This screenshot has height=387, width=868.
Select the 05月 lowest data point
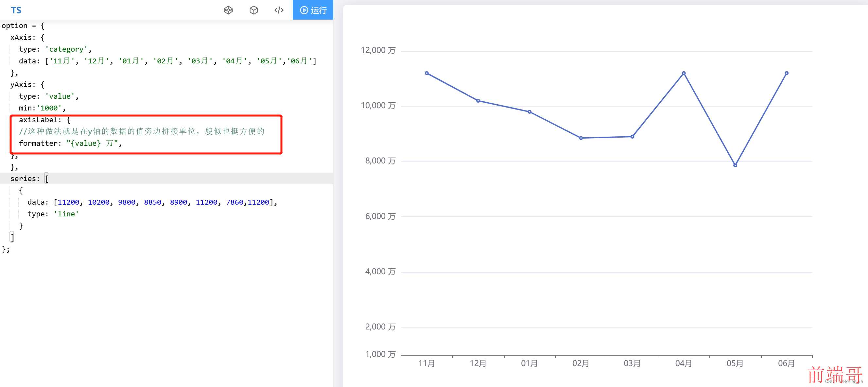point(735,165)
